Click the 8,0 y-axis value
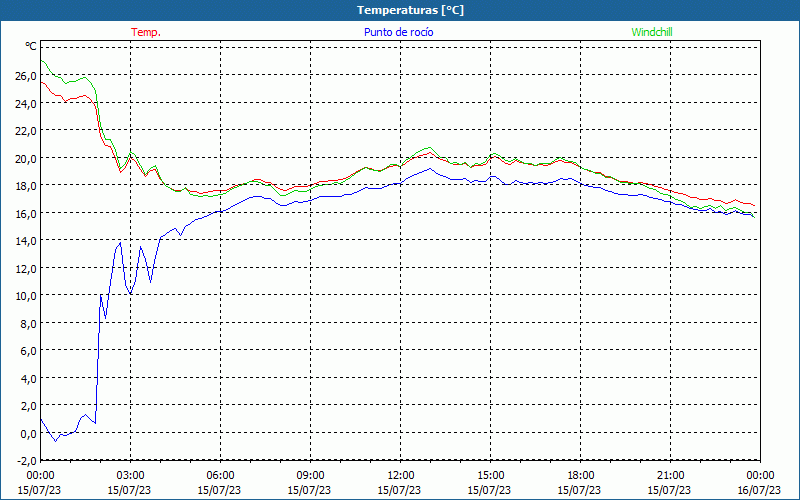 click(x=29, y=323)
